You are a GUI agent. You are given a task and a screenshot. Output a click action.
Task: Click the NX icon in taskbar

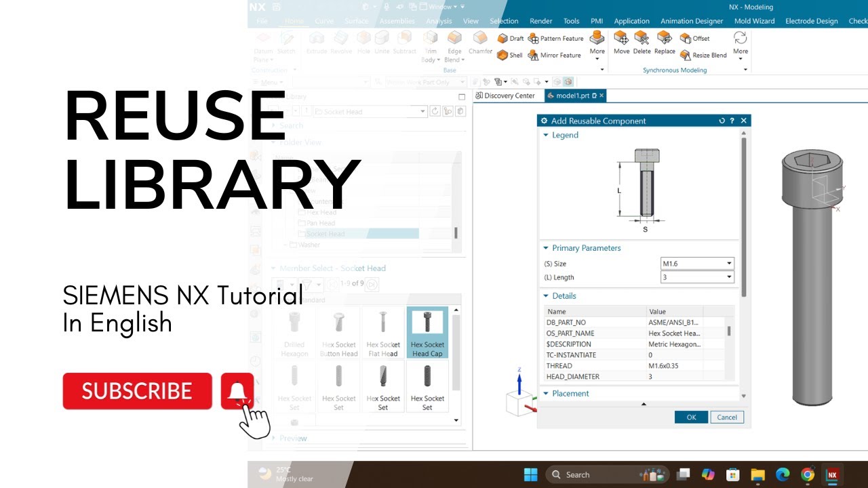click(832, 474)
